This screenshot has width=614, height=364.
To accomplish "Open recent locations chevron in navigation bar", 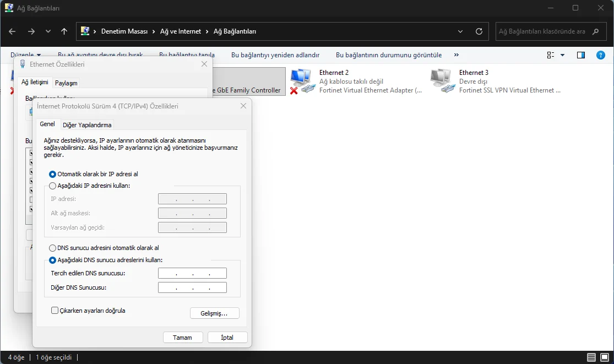I will 48,31.
